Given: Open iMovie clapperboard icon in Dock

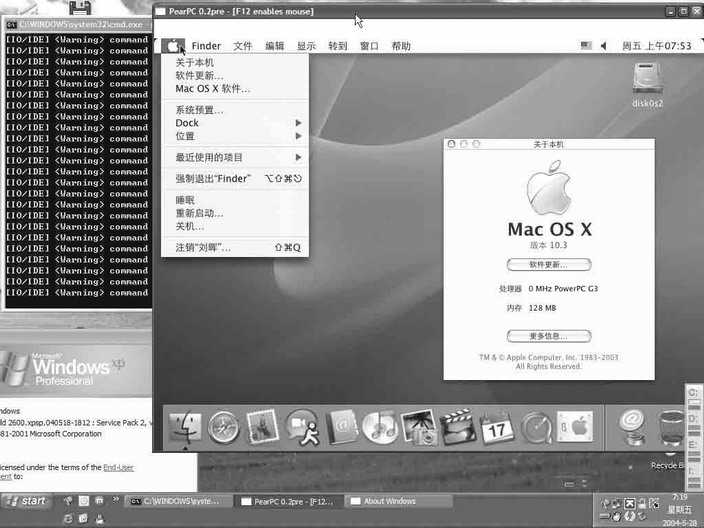Looking at the screenshot, I should [x=458, y=428].
